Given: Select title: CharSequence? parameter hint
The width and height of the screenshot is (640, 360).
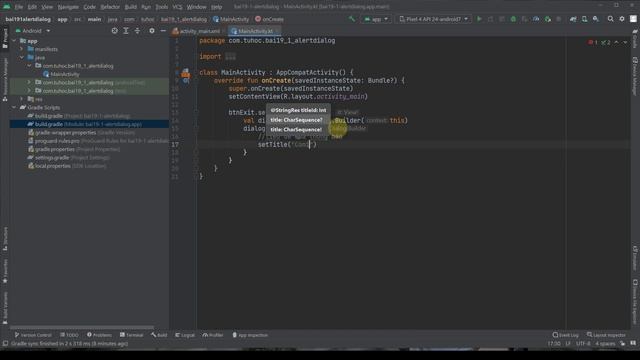Looking at the screenshot, I should (x=296, y=120).
